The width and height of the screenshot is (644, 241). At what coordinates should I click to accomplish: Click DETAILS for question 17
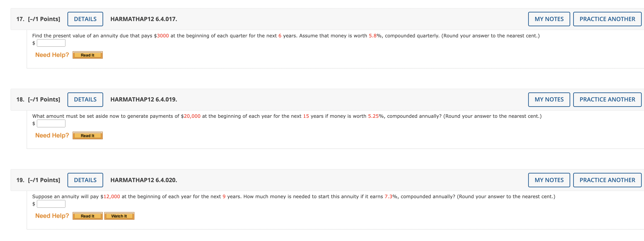tap(85, 19)
